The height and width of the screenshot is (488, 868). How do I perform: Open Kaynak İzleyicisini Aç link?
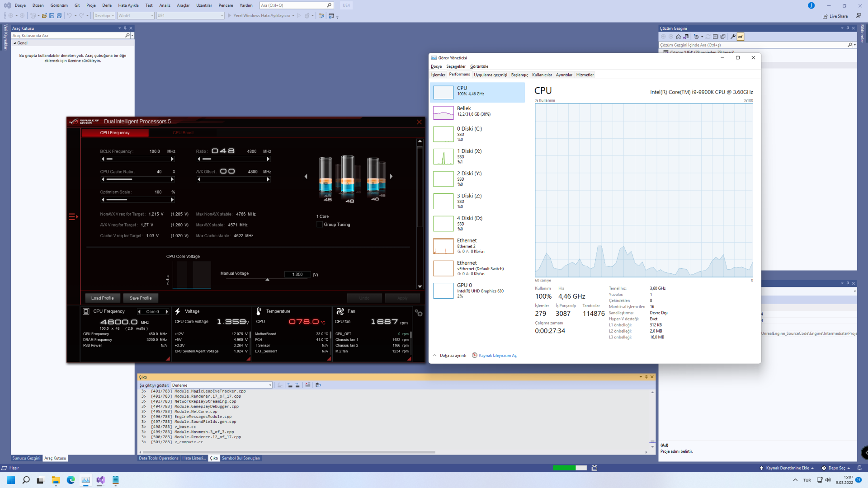tap(497, 356)
